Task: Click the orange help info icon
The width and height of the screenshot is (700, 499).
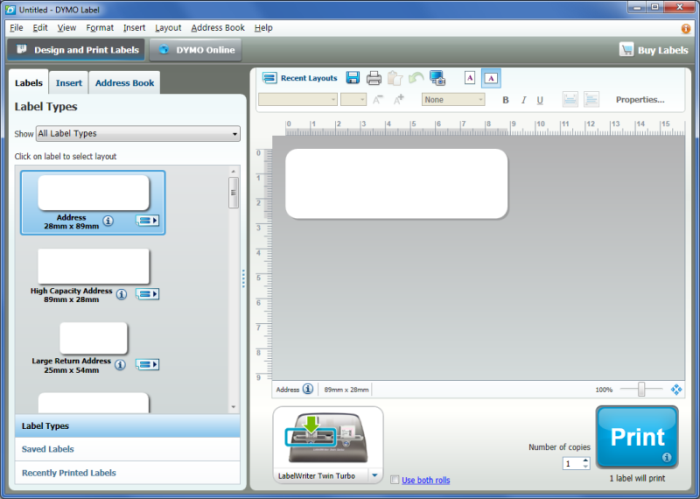Action: point(685,29)
